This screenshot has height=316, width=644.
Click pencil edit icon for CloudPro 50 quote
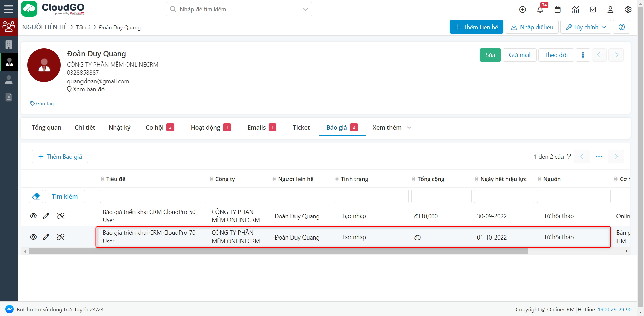pyautogui.click(x=46, y=216)
